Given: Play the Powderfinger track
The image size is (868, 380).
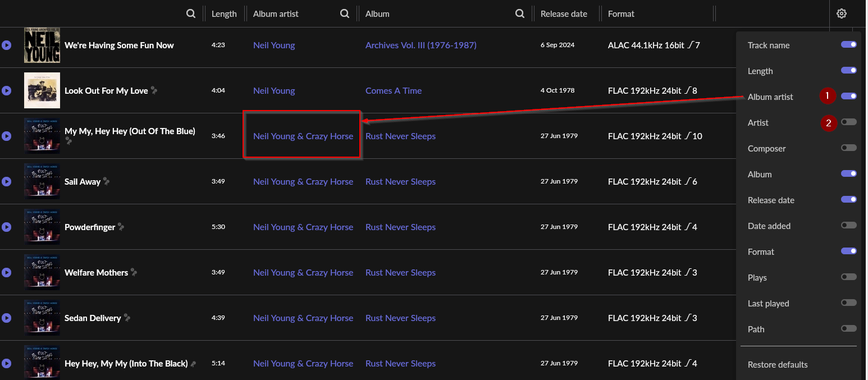Looking at the screenshot, I should click(x=7, y=227).
